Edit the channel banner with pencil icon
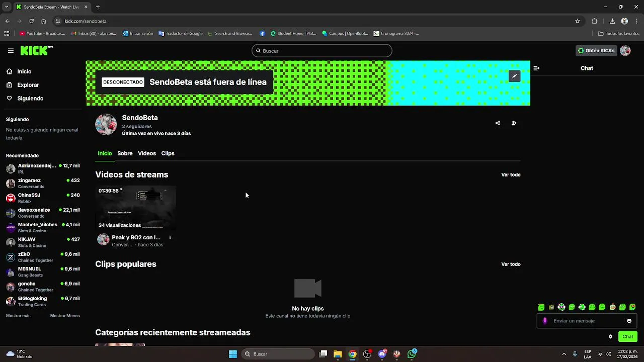This screenshot has height=362, width=644. [x=514, y=76]
